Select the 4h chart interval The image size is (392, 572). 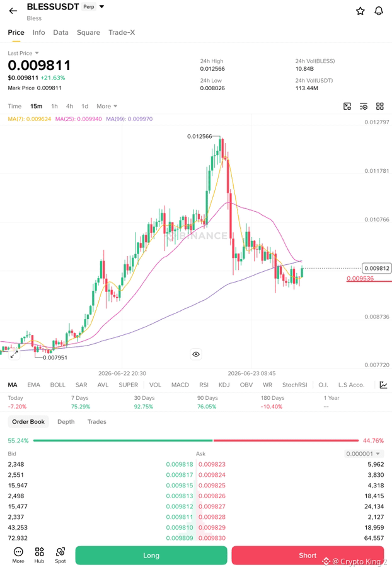69,106
